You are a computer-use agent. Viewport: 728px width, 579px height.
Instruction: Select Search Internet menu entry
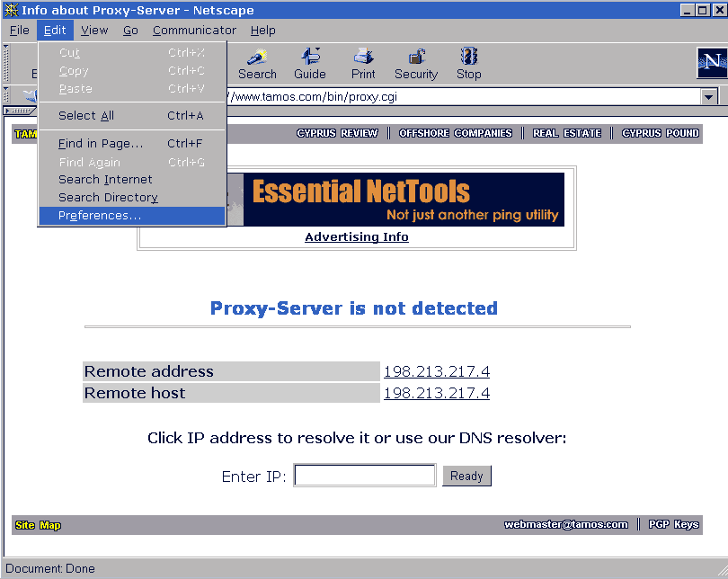132,179
